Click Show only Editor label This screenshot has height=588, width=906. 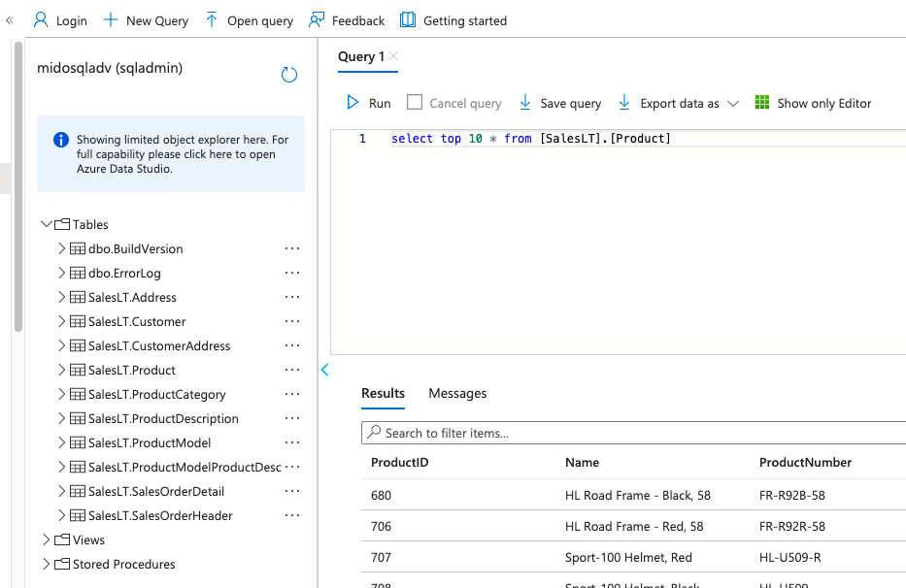point(824,104)
